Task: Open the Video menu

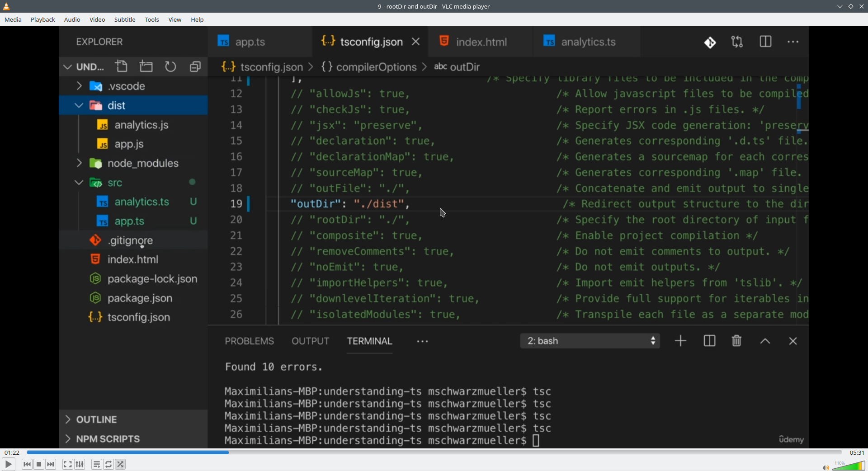Action: pyautogui.click(x=97, y=19)
